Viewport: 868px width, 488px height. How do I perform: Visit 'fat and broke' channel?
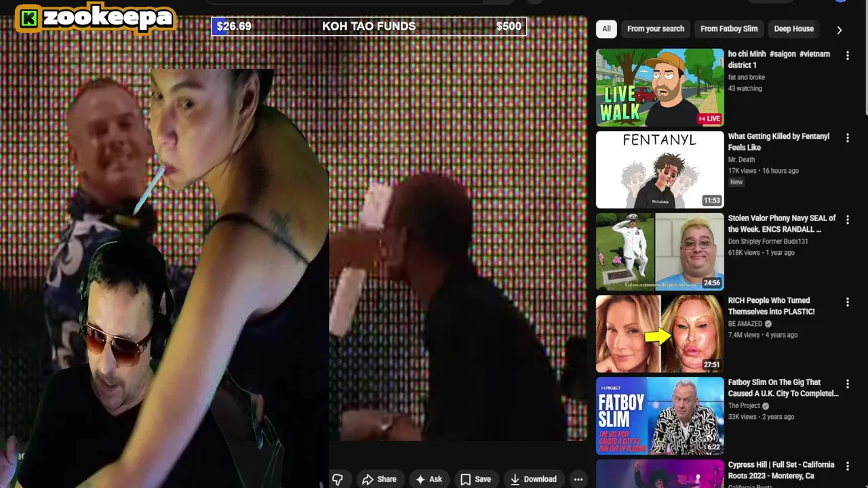[x=747, y=77]
